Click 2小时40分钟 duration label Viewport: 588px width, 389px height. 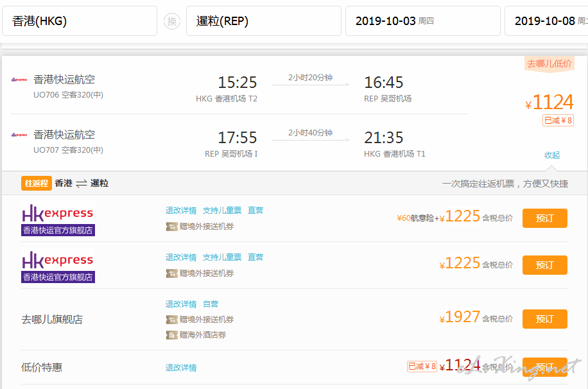click(310, 133)
